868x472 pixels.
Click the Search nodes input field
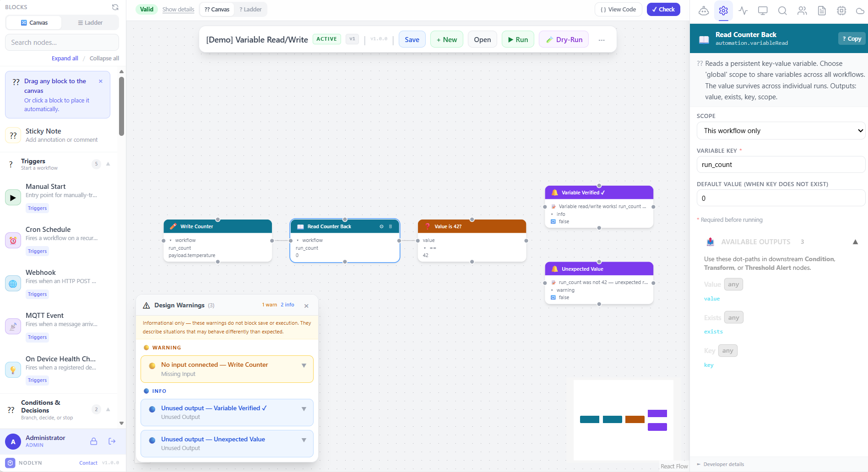62,42
